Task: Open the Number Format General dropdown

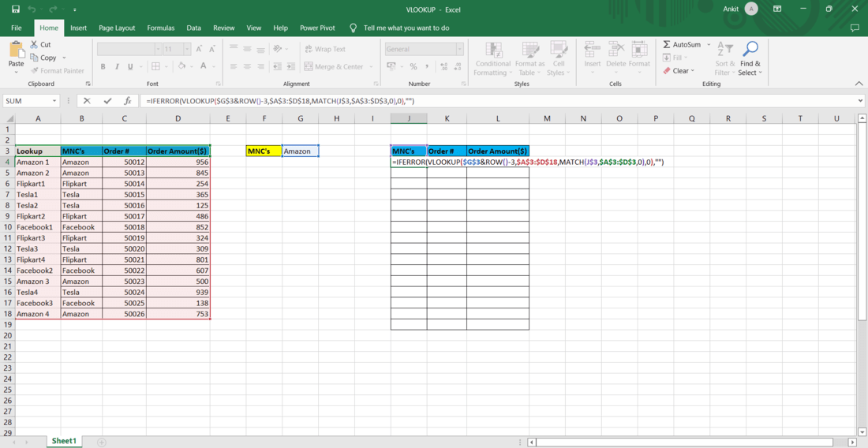Action: (459, 49)
